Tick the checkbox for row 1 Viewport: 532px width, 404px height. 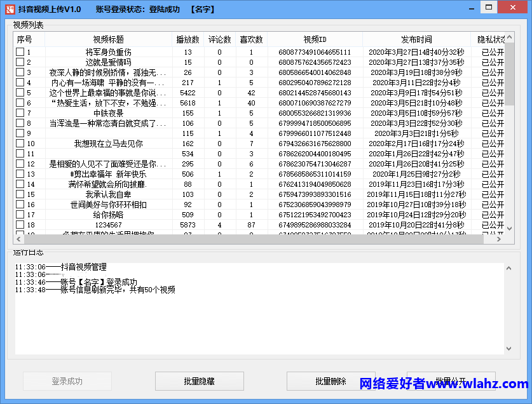[20, 52]
